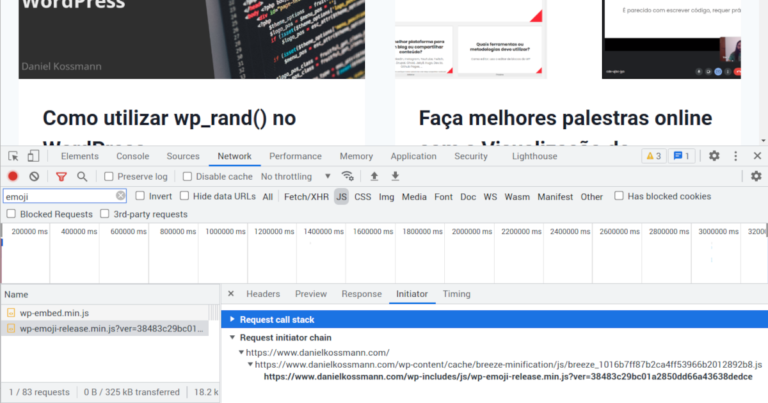
Task: Filter by Fetch/XHR requests
Action: tap(306, 196)
